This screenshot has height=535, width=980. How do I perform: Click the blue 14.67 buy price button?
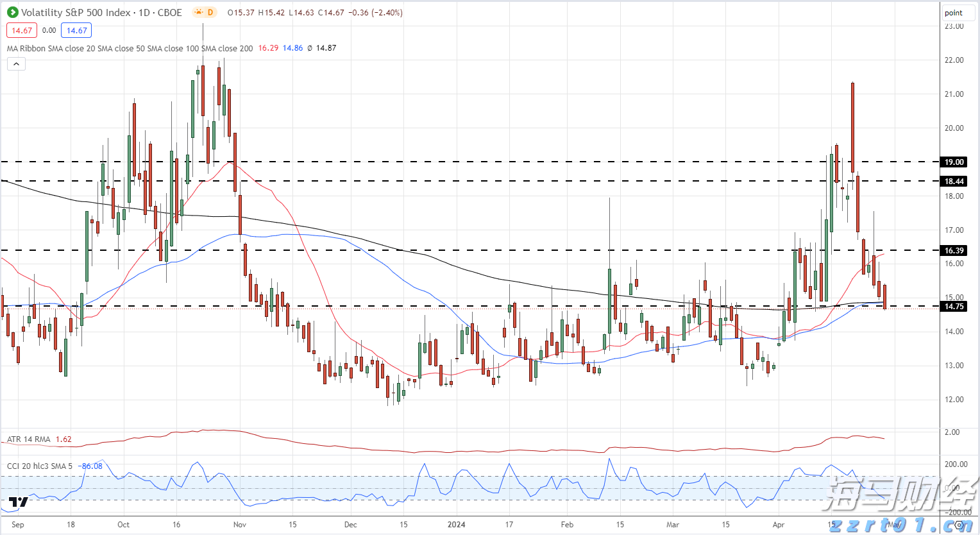[x=76, y=30]
